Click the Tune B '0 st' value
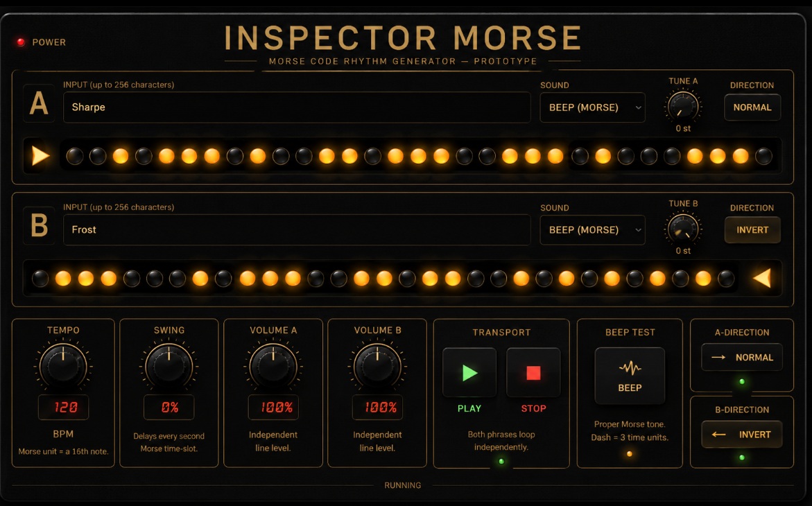The width and height of the screenshot is (812, 506). pyautogui.click(x=683, y=251)
